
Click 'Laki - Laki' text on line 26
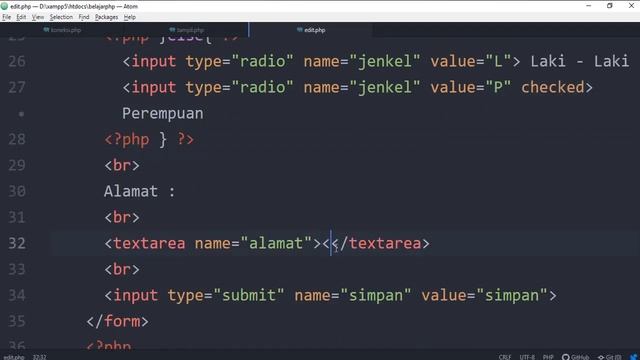point(580,61)
